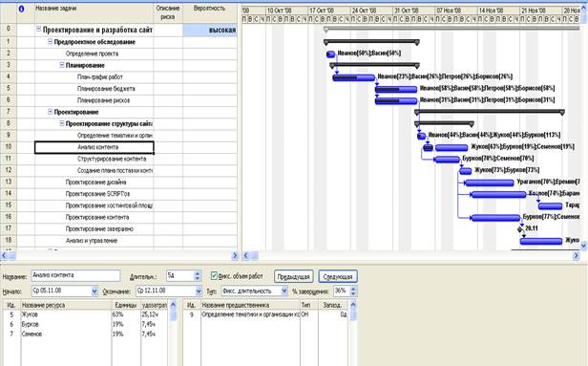Click the '36%' percent complete field
588x366 pixels.
pos(341,291)
